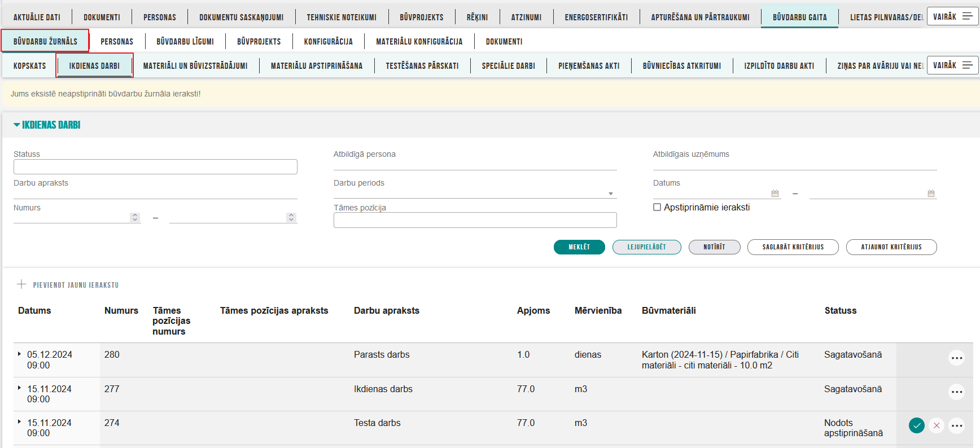Focus the Tāmes pozīcija input field

click(475, 220)
